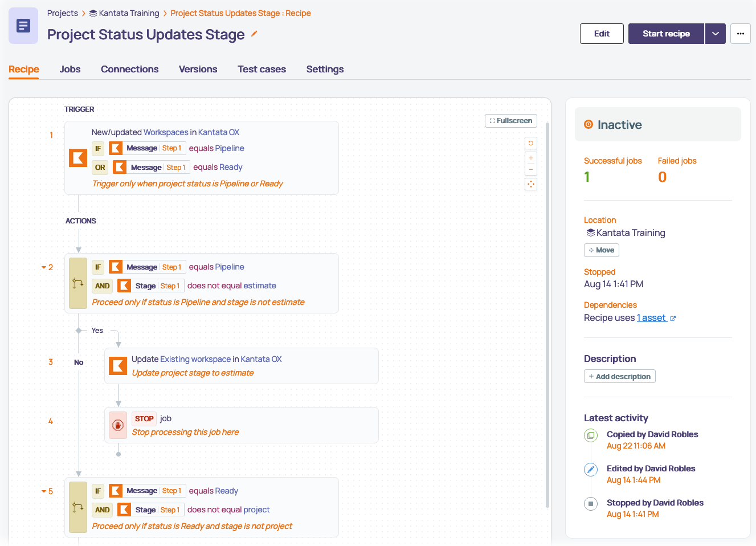This screenshot has width=756, height=546.
Task: Click the Failed jobs count 0
Action: coord(662,177)
